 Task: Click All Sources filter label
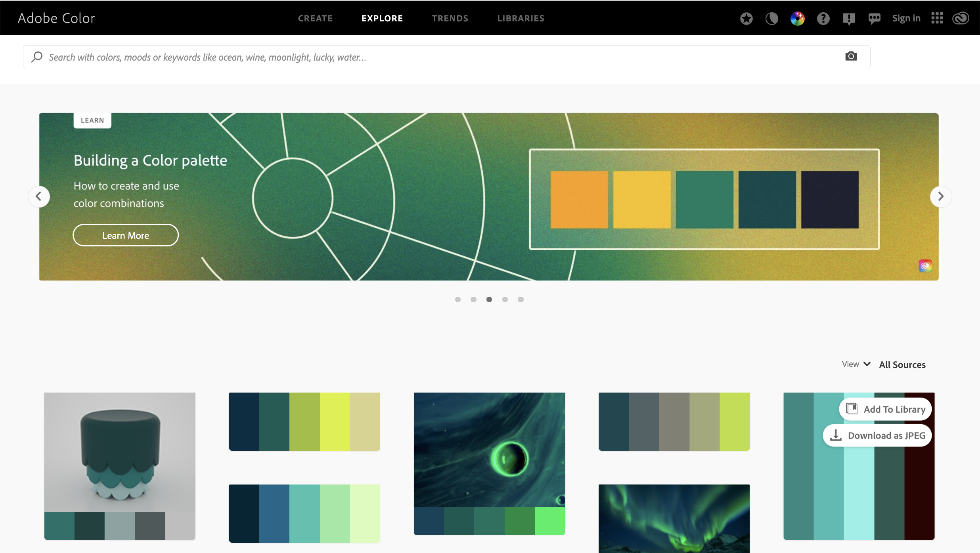[902, 364]
